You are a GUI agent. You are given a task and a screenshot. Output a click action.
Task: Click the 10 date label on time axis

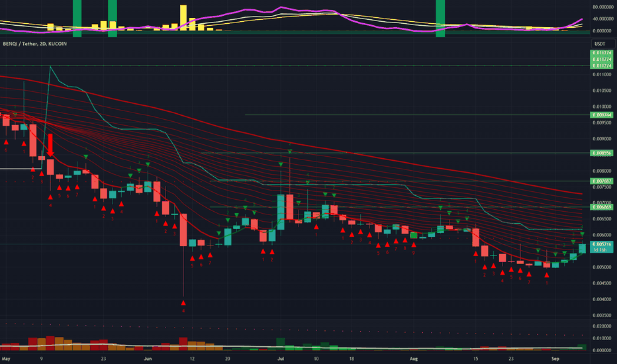point(316,359)
